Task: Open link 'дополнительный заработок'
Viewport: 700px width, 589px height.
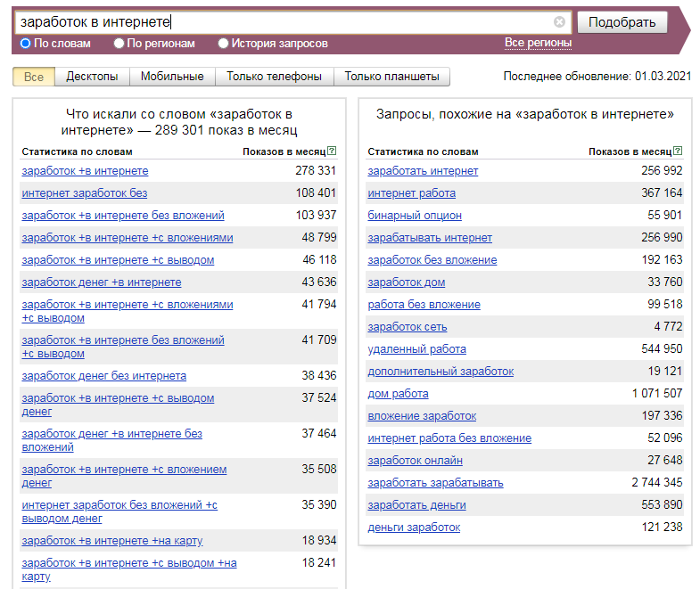Action: [x=441, y=372]
